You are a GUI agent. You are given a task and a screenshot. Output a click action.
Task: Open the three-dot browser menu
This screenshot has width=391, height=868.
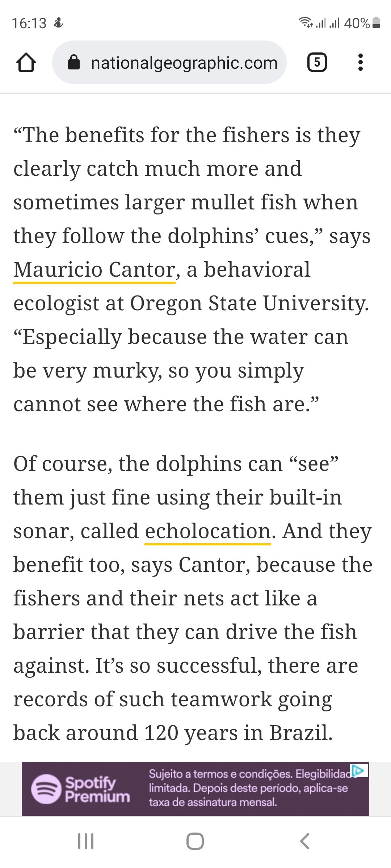tap(360, 63)
